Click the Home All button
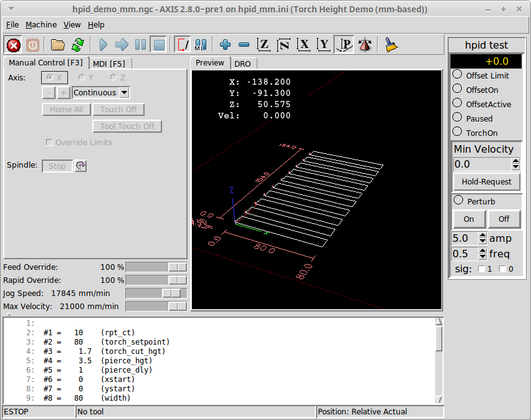Image resolution: width=531 pixels, height=420 pixels. 66,110
